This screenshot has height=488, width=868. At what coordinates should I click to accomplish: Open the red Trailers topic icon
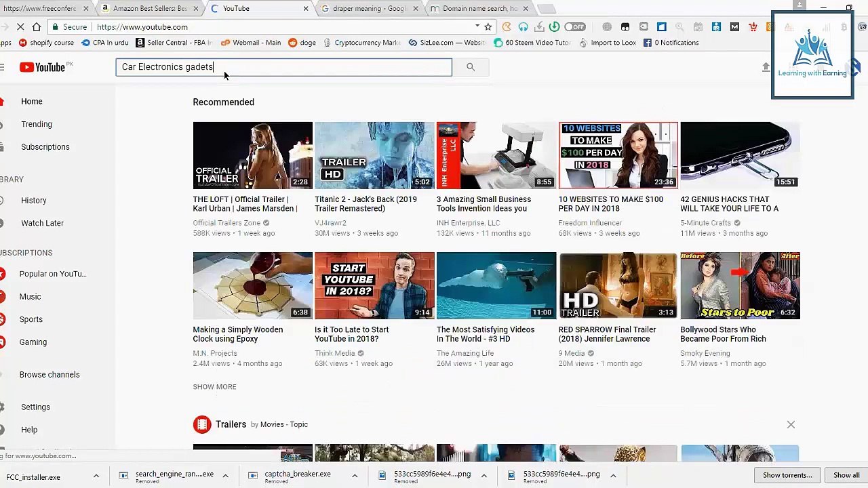tap(202, 424)
